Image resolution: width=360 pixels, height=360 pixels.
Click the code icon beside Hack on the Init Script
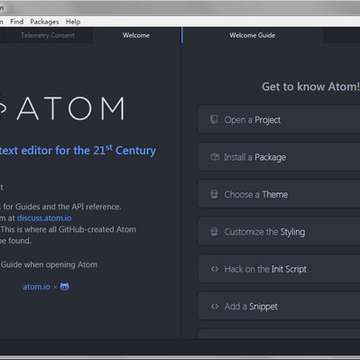(x=215, y=269)
